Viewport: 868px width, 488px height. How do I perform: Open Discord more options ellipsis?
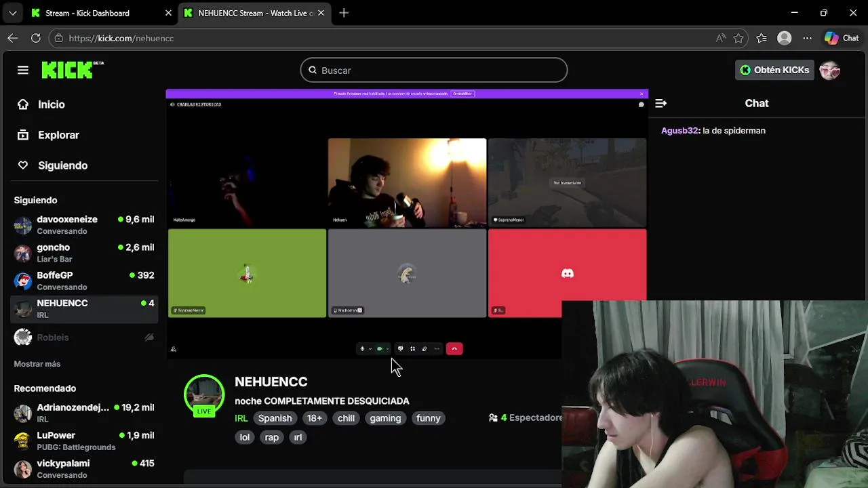[437, 349]
